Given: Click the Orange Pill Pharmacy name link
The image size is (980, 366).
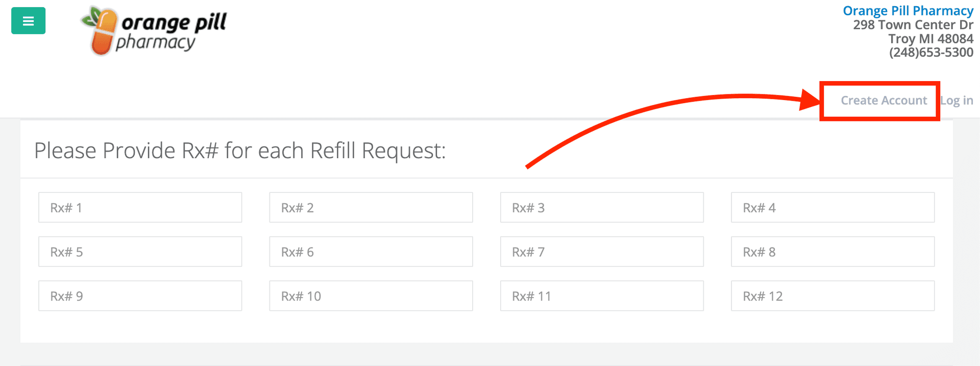Looking at the screenshot, I should 908,10.
